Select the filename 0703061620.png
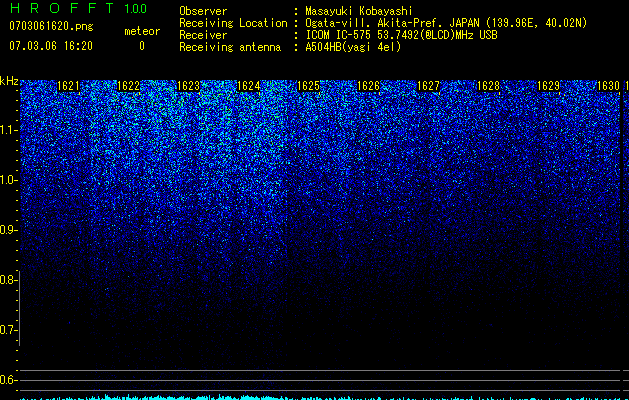629x400 pixels. pos(51,27)
